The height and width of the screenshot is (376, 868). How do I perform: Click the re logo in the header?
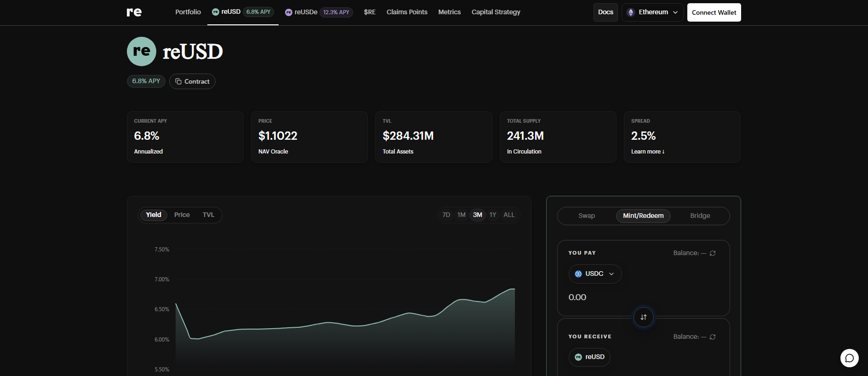click(134, 12)
